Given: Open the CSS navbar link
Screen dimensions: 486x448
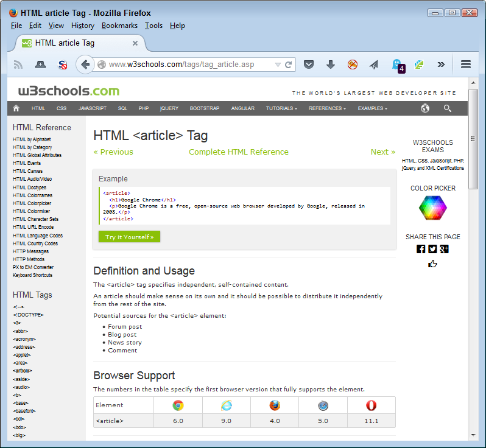Looking at the screenshot, I should click(62, 108).
